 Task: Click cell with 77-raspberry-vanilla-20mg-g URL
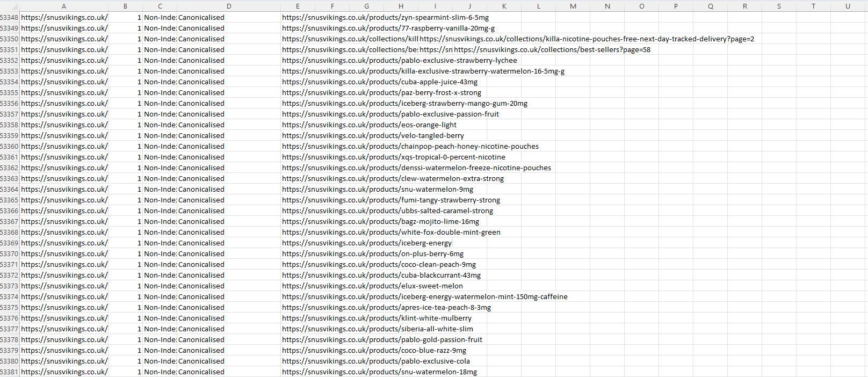[388, 28]
